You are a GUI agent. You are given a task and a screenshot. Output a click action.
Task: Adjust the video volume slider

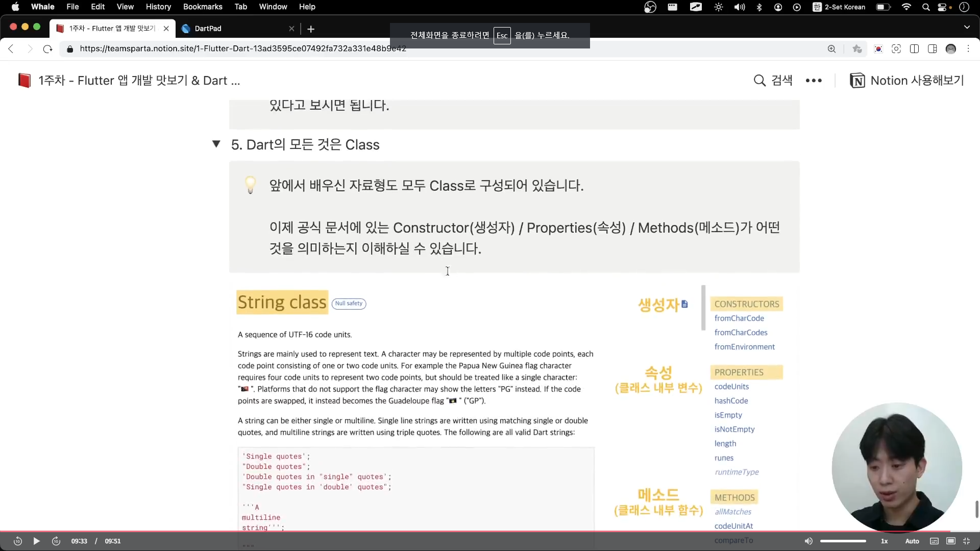tap(843, 541)
